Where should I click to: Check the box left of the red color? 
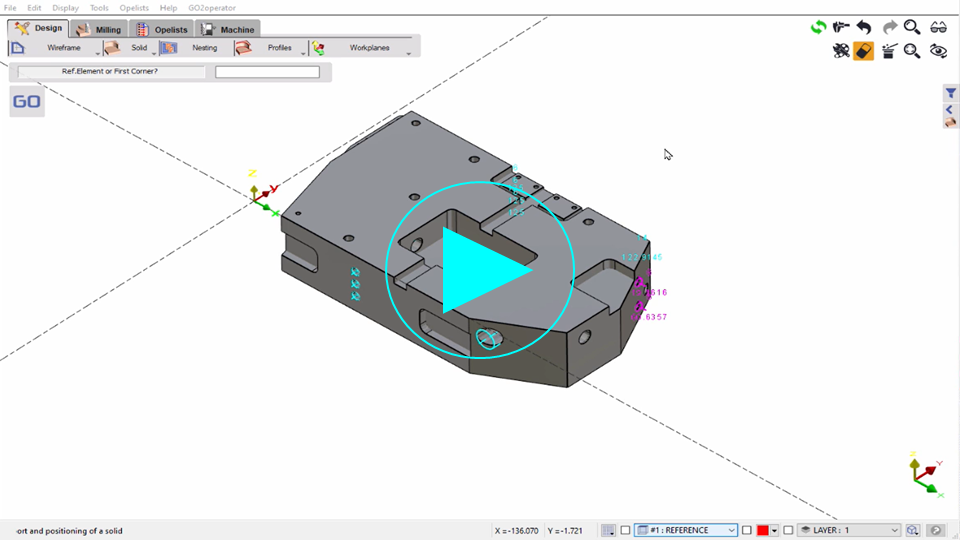[747, 530]
